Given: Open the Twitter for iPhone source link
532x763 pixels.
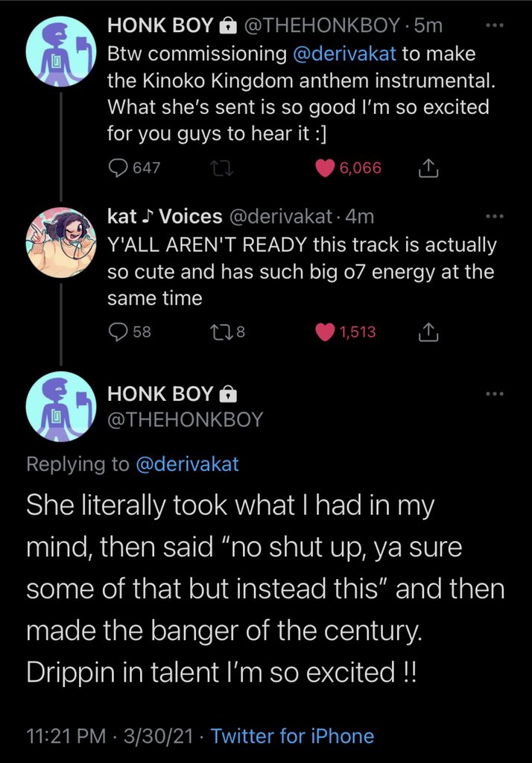Looking at the screenshot, I should coord(292,737).
